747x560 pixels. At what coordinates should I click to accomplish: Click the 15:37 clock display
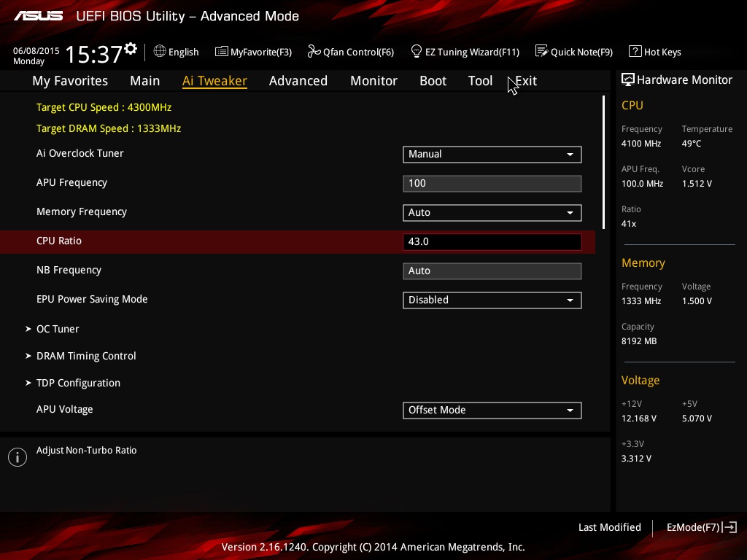(x=93, y=54)
